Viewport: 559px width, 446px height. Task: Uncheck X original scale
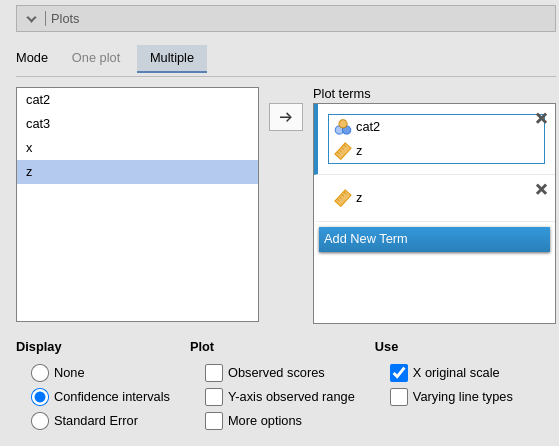pyautogui.click(x=399, y=373)
